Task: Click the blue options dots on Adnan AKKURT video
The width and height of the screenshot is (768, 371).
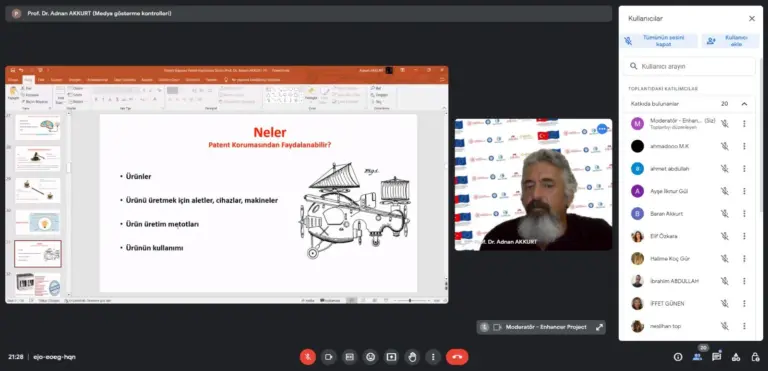Action: click(x=602, y=129)
